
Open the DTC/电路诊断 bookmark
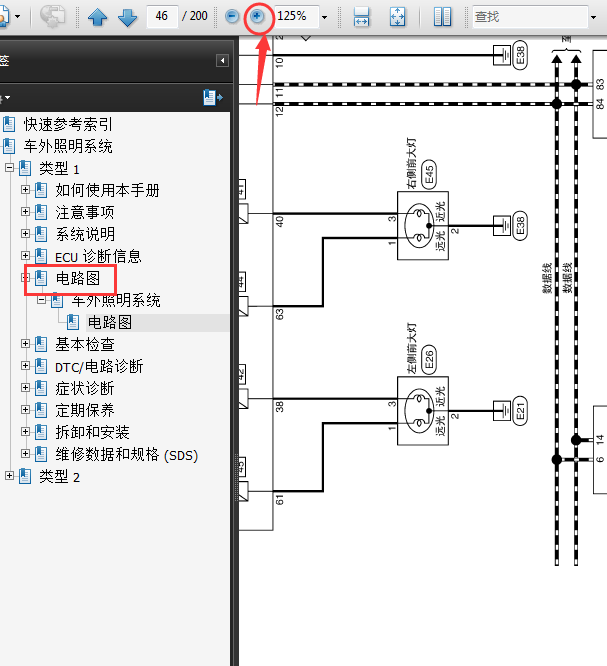click(99, 367)
